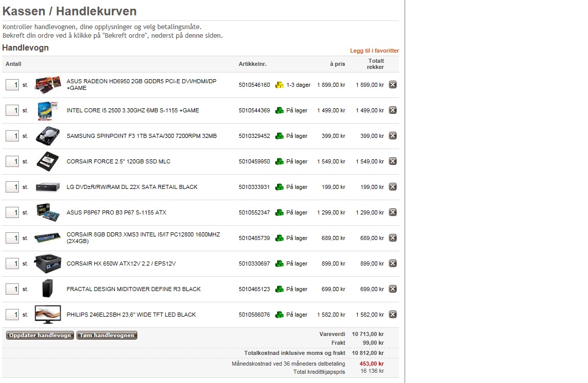
Task: Delete Corsair HX 650W power supply
Action: pyautogui.click(x=393, y=264)
